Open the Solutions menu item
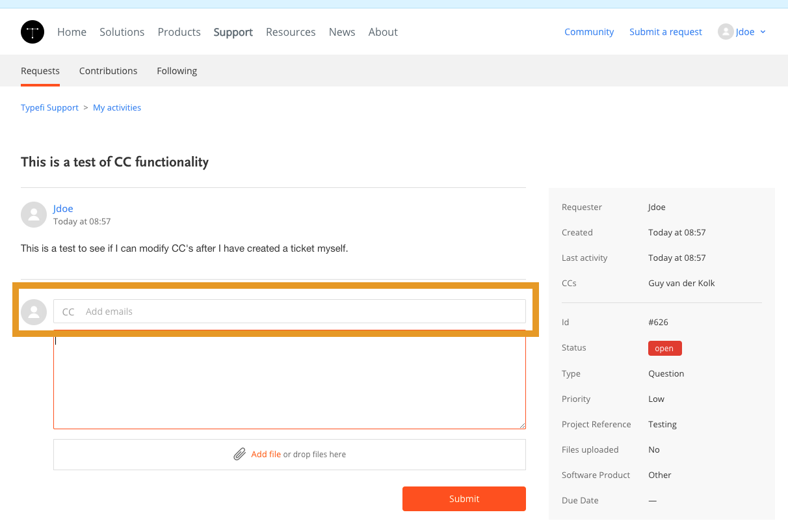788x532 pixels. pos(122,32)
